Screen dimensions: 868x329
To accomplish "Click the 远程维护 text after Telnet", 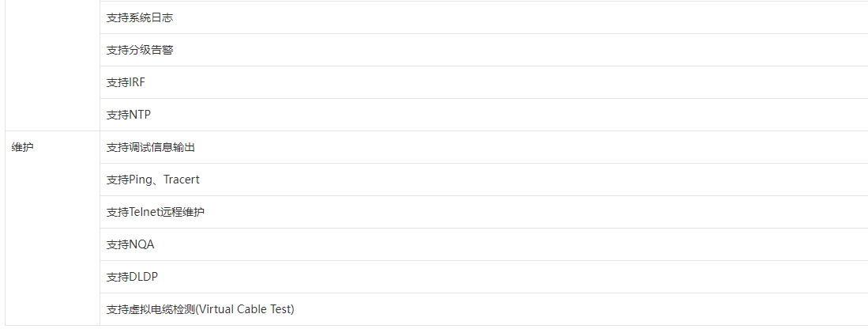I will pos(182,212).
